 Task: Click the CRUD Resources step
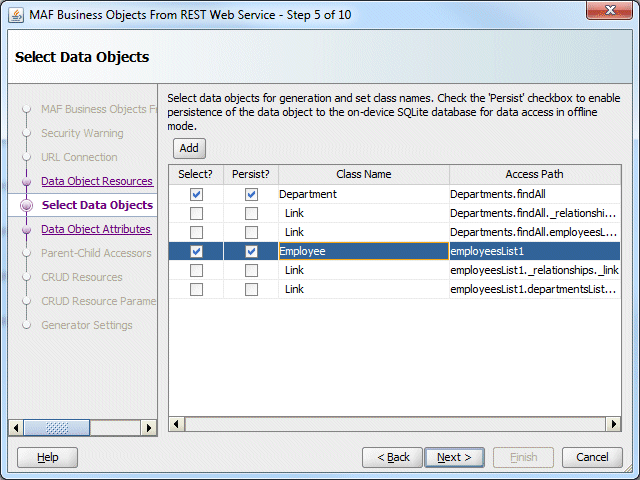[x=82, y=277]
